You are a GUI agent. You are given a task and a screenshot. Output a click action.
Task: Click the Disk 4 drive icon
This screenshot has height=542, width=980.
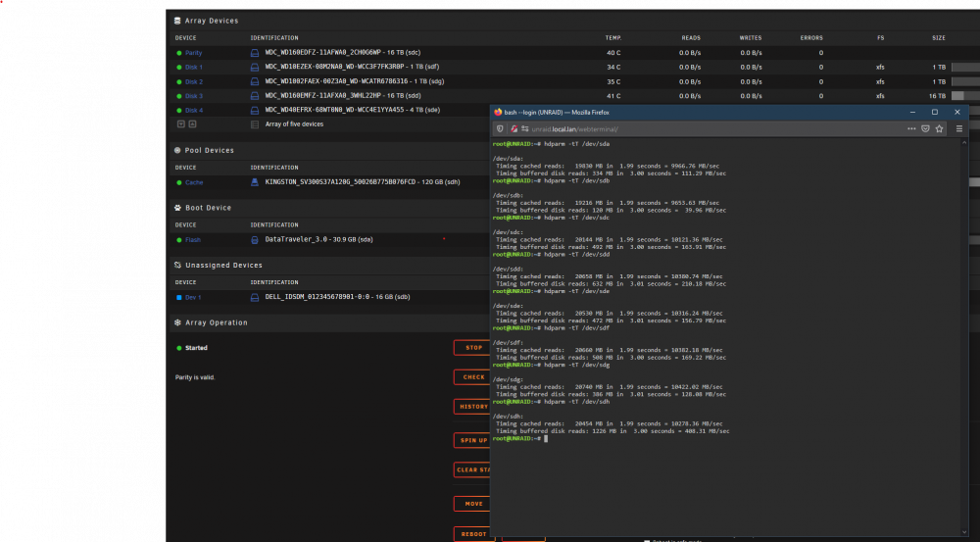point(255,110)
